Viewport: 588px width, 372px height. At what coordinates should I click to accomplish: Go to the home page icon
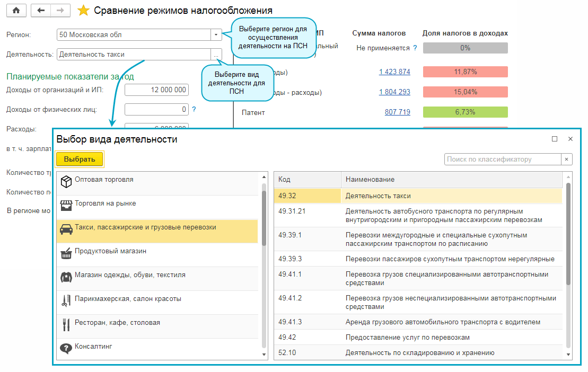coord(16,11)
